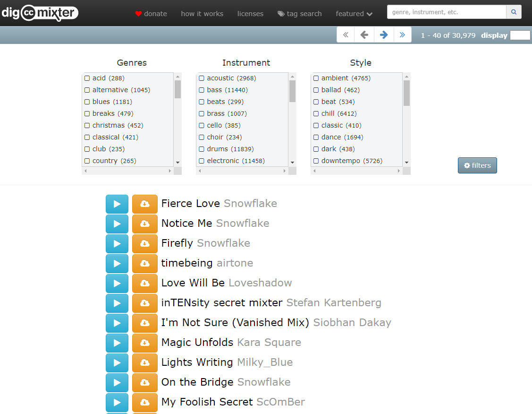Viewport: 532px width, 414px height.
Task: Open the licenses menu item
Action: coord(250,14)
